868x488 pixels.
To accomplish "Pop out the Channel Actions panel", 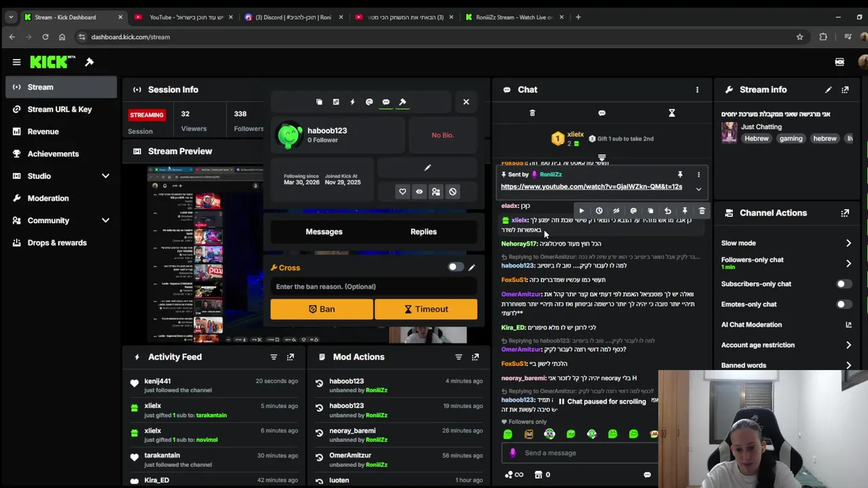I will (845, 213).
